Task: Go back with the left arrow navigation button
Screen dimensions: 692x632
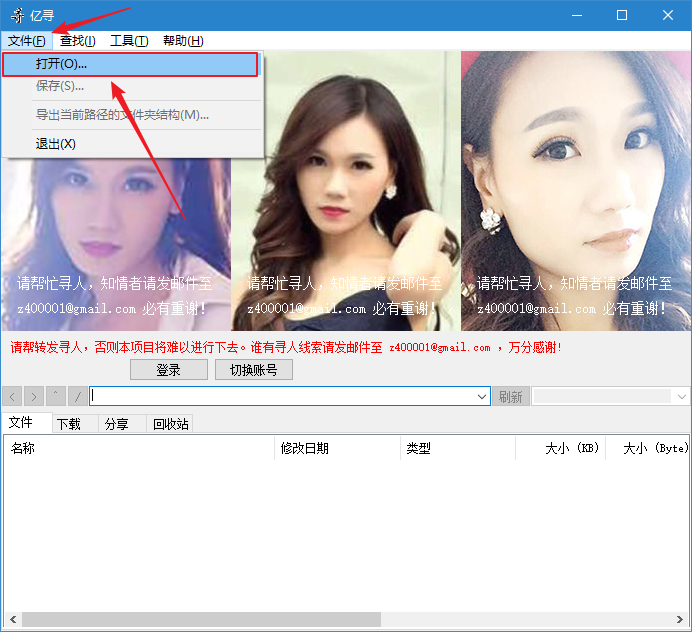Action: (12, 396)
